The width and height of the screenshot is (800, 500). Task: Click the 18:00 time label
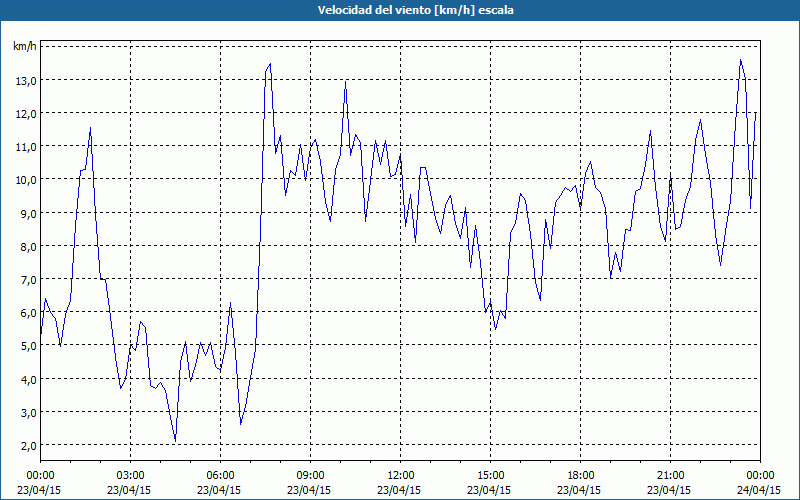click(x=581, y=476)
